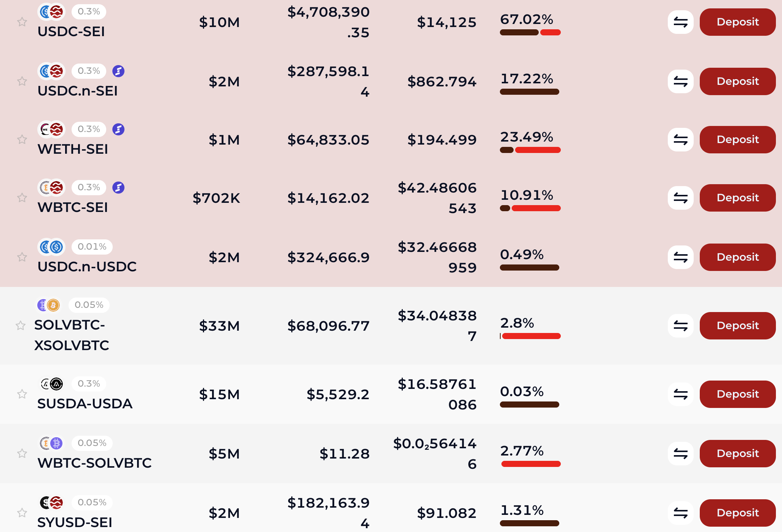This screenshot has height=532, width=782.
Task: Open swap for WBTC-SOLVBTC pool
Action: 680,454
